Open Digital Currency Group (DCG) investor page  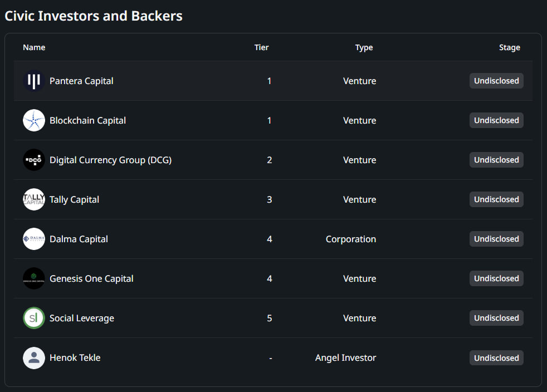111,160
